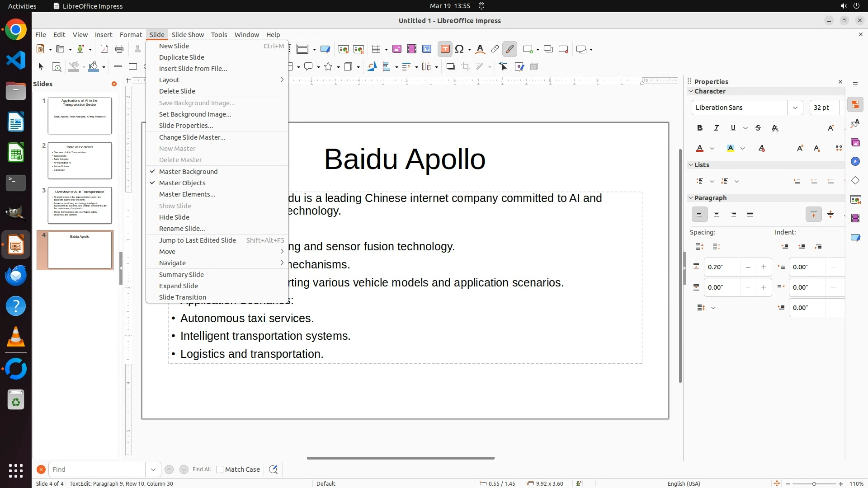Choose Duplicate Slide from the menu
Screen dimensions: 868x488
click(182, 57)
